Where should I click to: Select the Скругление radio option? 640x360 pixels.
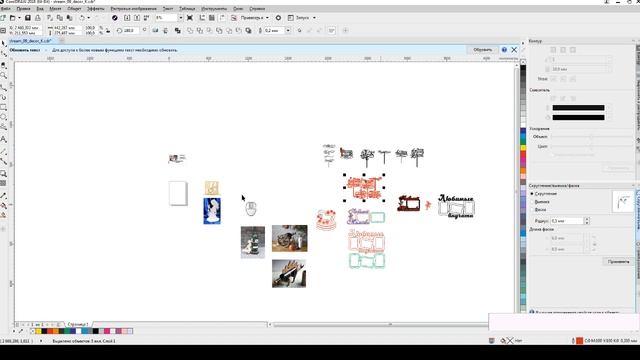(x=532, y=194)
